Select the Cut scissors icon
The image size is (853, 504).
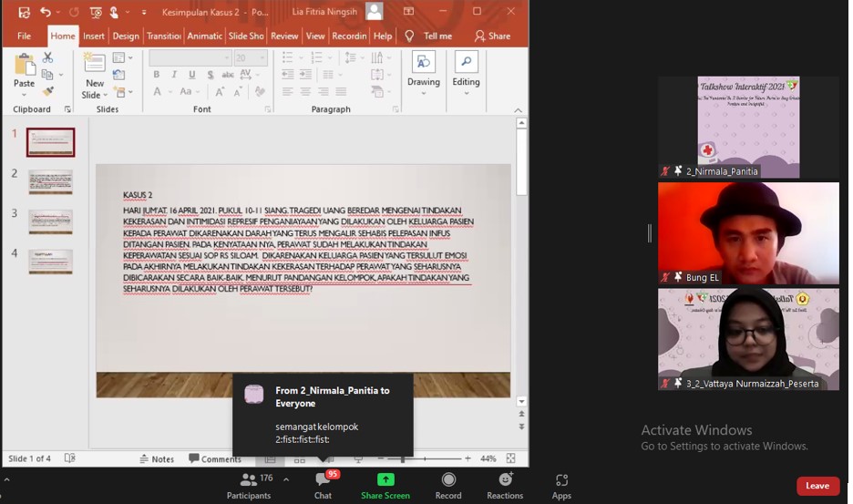coord(47,57)
